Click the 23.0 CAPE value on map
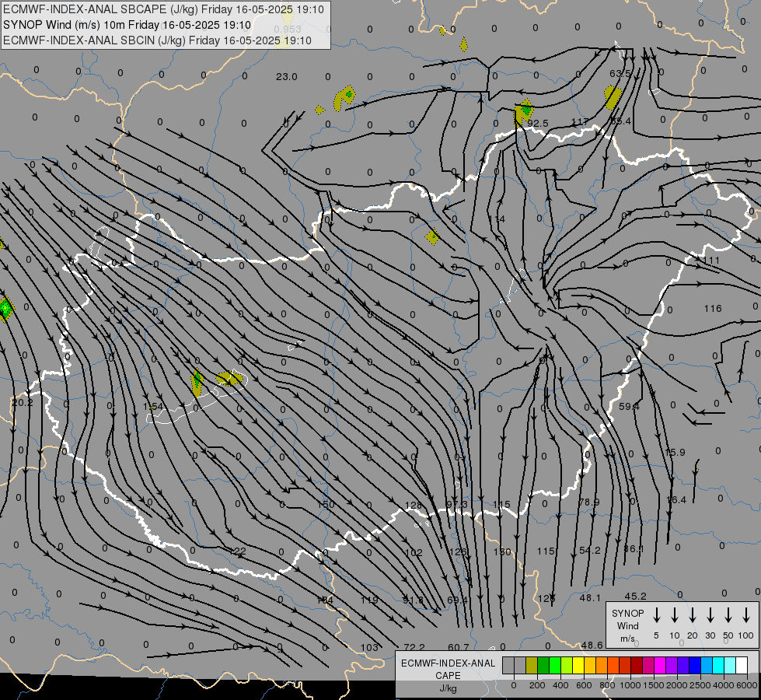761x700 pixels. click(286, 77)
